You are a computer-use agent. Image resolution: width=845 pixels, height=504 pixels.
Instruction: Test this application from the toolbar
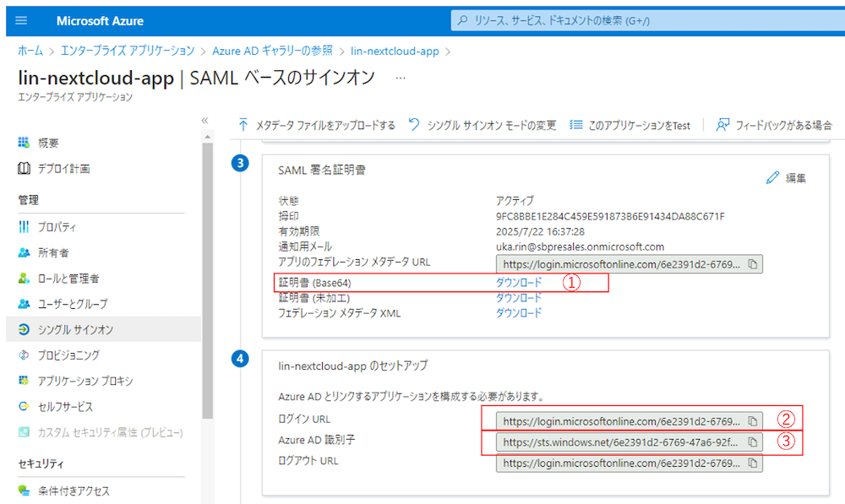point(630,125)
